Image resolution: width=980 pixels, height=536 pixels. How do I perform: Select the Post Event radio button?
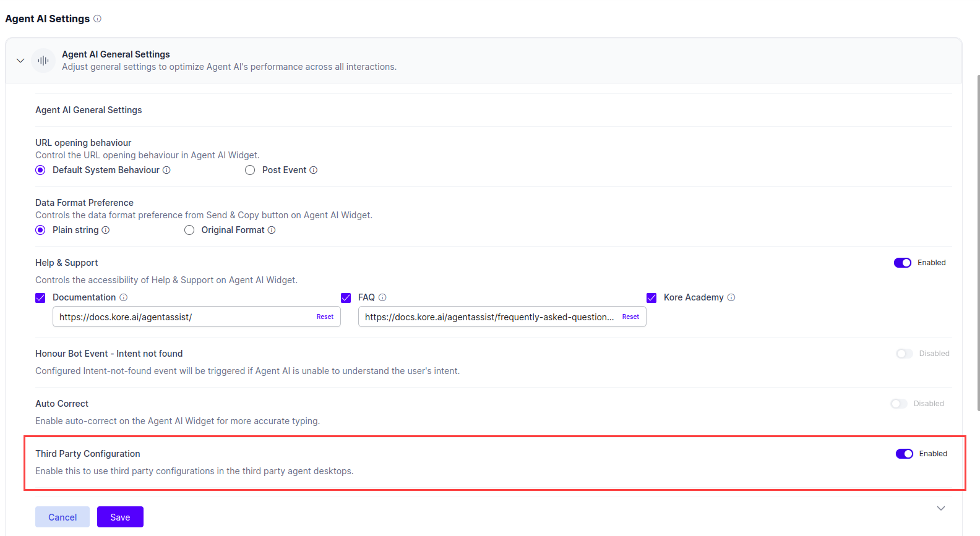point(250,170)
